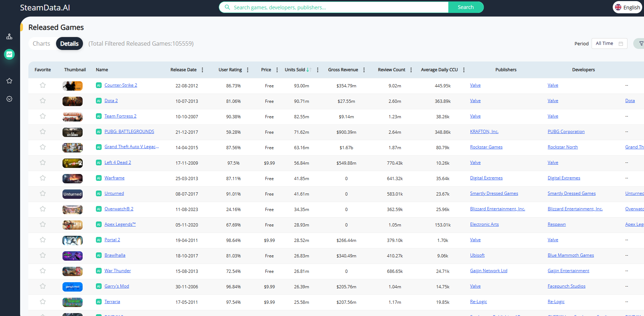Viewport: 644px width, 316px height.
Task: Click the Portal 2 thumbnail
Action: [x=73, y=241]
